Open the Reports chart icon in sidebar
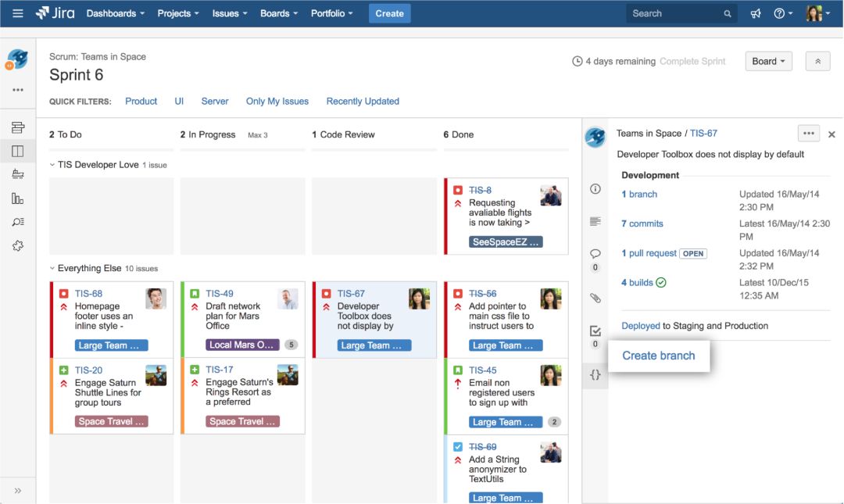Image resolution: width=844 pixels, height=504 pixels. click(x=18, y=198)
